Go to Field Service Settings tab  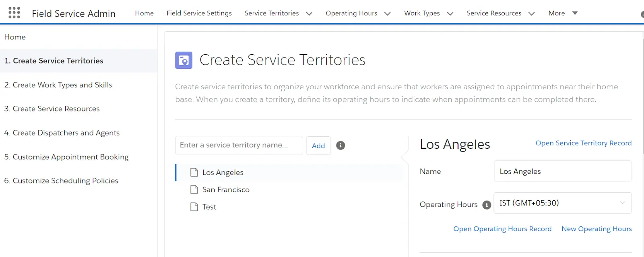point(199,13)
